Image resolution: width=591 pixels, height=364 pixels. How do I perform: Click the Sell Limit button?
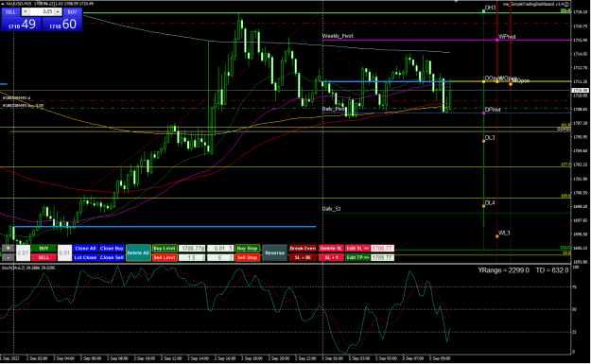[x=165, y=258]
